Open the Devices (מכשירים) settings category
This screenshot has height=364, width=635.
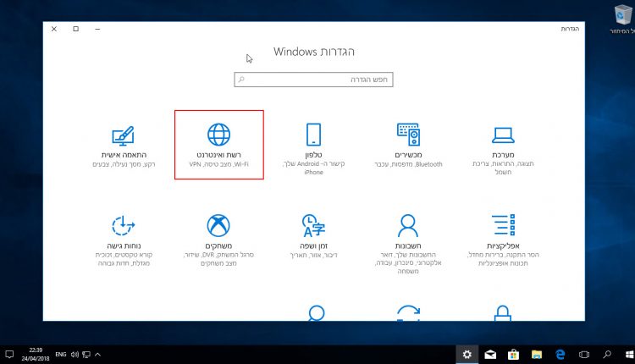tap(408, 145)
